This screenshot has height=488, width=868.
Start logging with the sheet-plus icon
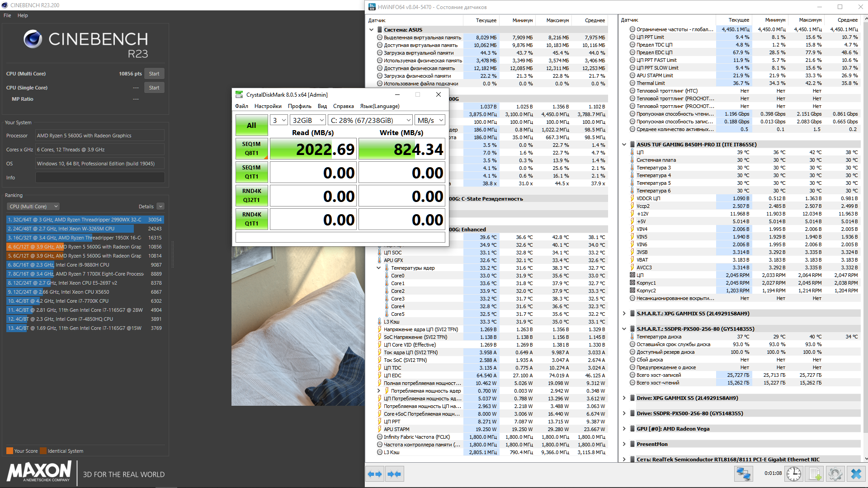point(815,474)
